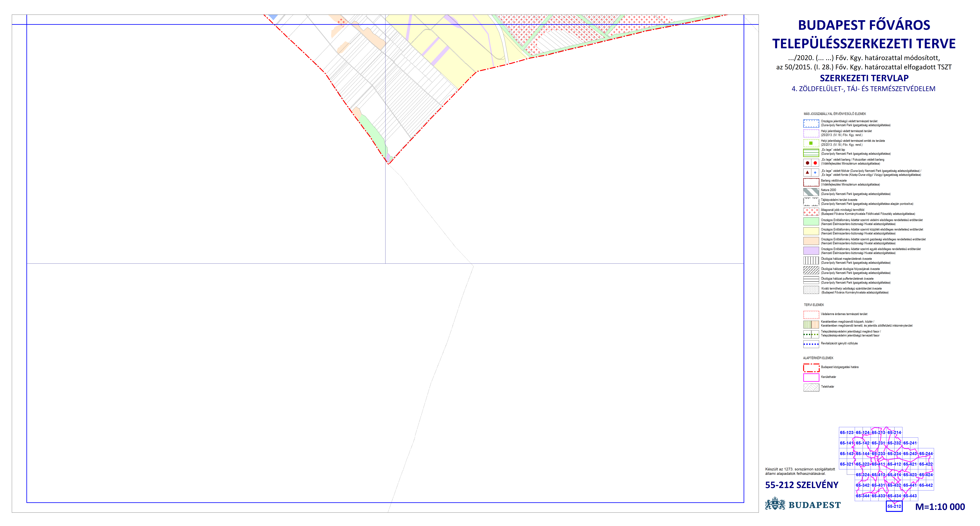Click the dark red triangle földvár legend symbol
Image resolution: width=980 pixels, height=526 pixels.
[x=807, y=172]
